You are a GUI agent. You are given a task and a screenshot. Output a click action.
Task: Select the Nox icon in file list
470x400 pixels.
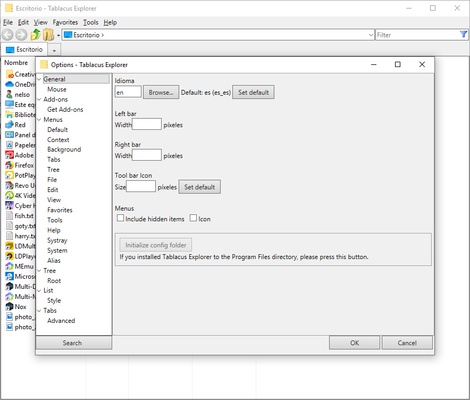coord(9,307)
